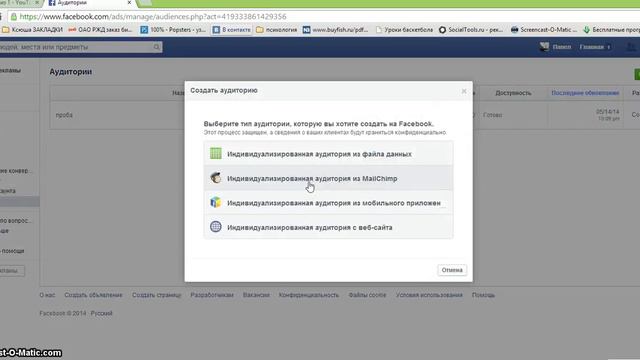Viewport: 640px width, 360px height.
Task: Choose custom audience from data file
Action: (x=328, y=153)
